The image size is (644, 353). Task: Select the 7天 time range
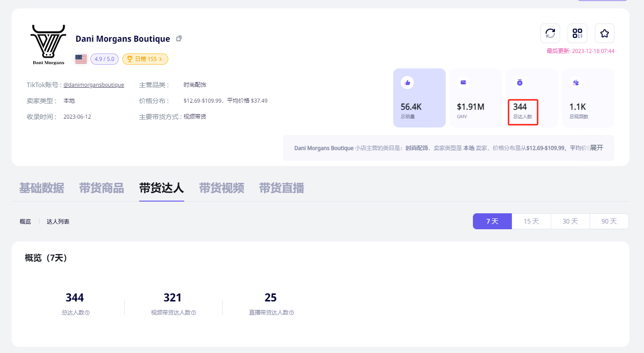(492, 221)
